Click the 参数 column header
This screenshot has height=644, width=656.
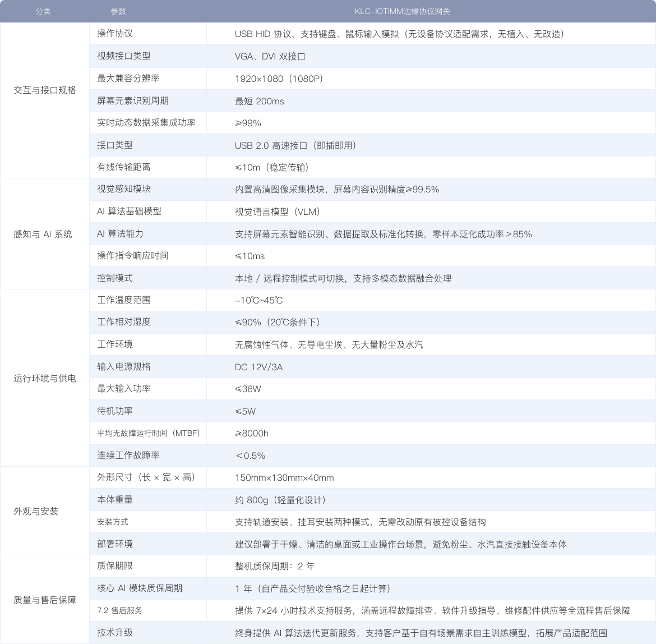[x=118, y=11]
